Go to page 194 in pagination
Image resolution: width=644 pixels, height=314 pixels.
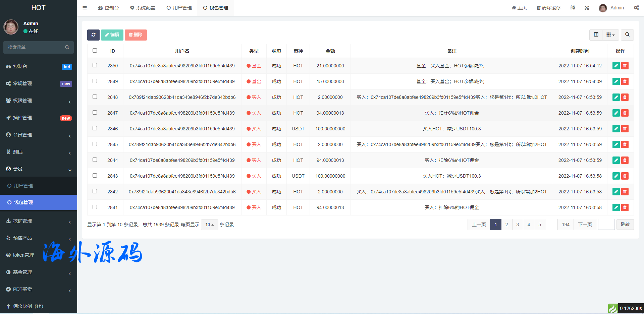566,225
